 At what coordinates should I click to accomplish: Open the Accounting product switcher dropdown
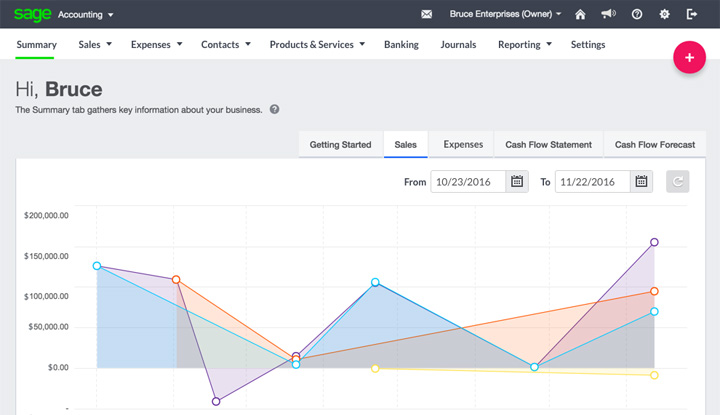point(85,15)
